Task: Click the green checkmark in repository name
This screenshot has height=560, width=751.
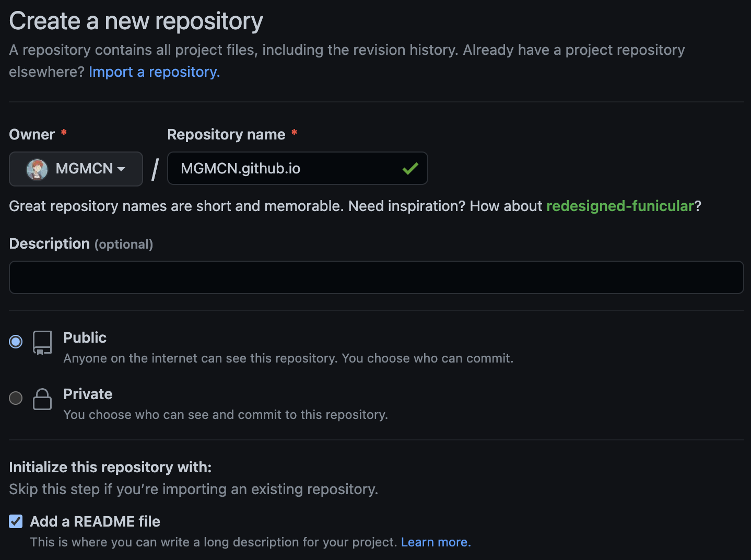Action: pyautogui.click(x=410, y=168)
